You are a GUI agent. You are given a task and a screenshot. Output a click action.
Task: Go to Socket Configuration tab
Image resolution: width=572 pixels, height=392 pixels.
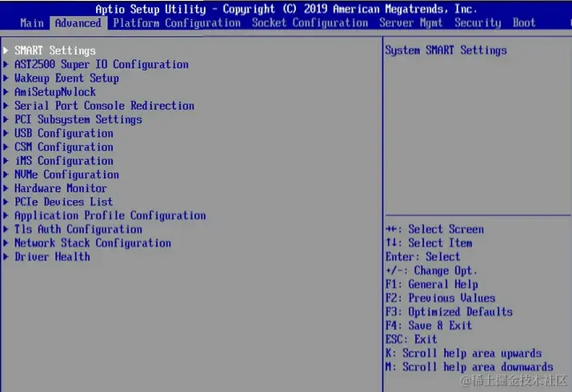[x=310, y=23]
